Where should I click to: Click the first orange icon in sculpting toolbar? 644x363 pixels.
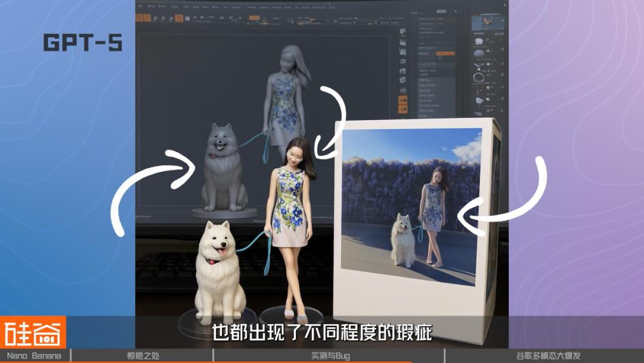[x=139, y=18]
